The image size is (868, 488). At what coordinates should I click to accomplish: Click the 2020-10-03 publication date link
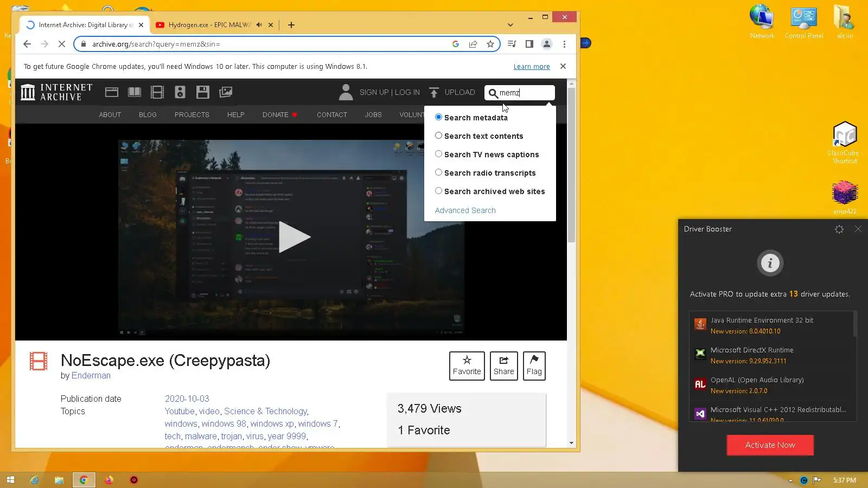click(187, 399)
